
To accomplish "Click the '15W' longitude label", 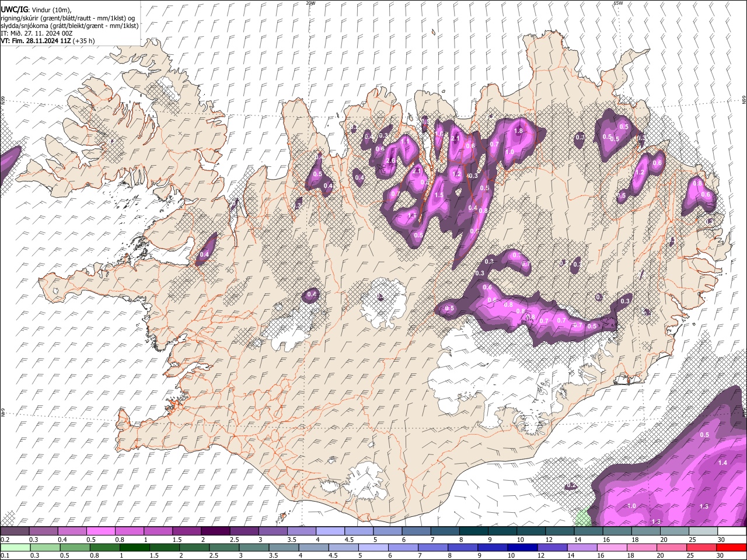I will (x=618, y=3).
